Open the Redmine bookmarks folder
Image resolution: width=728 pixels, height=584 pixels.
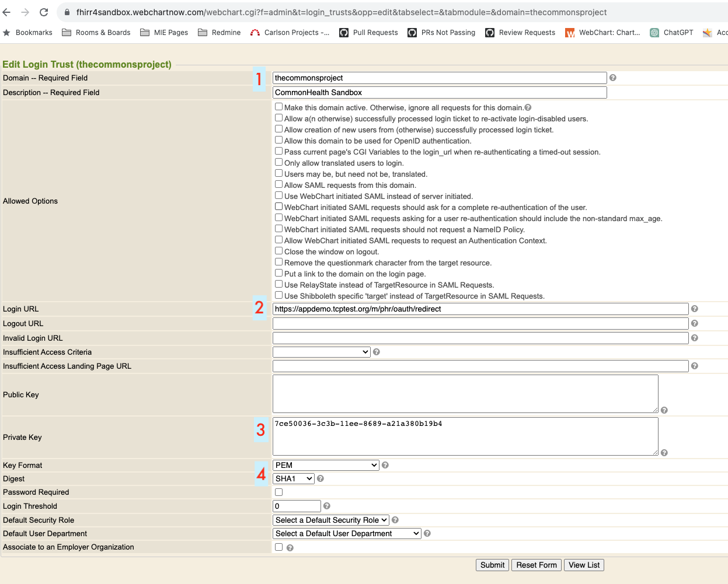coord(220,33)
